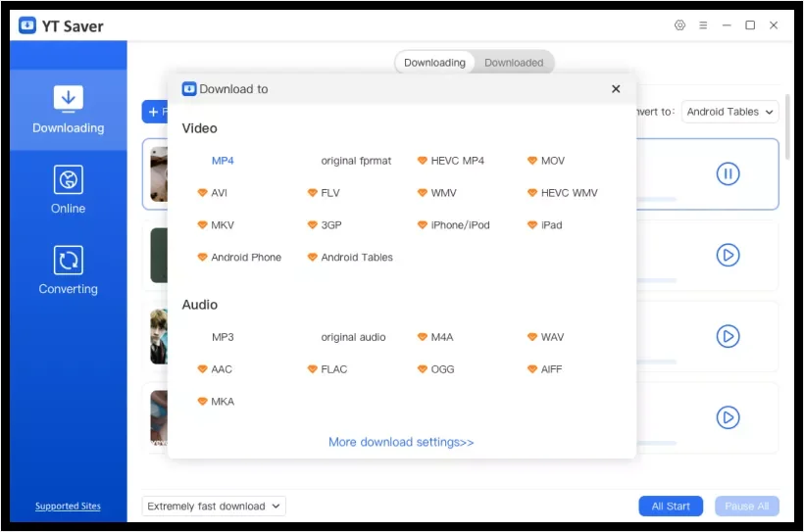Start the second download item
The width and height of the screenshot is (804, 532).
click(727, 256)
